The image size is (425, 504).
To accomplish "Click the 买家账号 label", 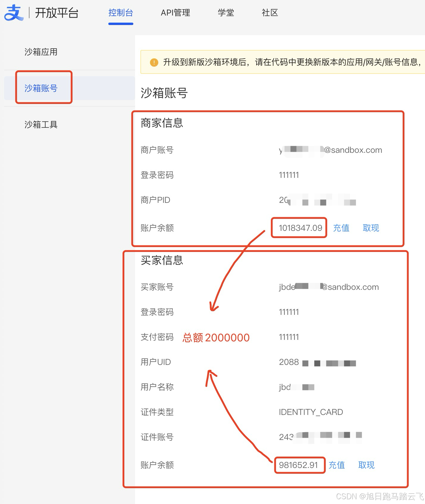I will pos(157,287).
